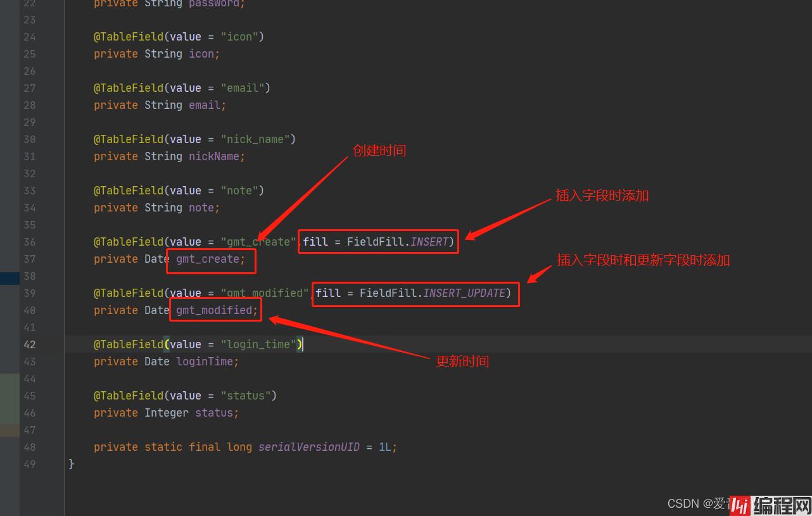Click the status field name on line 46
Image resolution: width=812 pixels, height=516 pixels.
coord(214,413)
